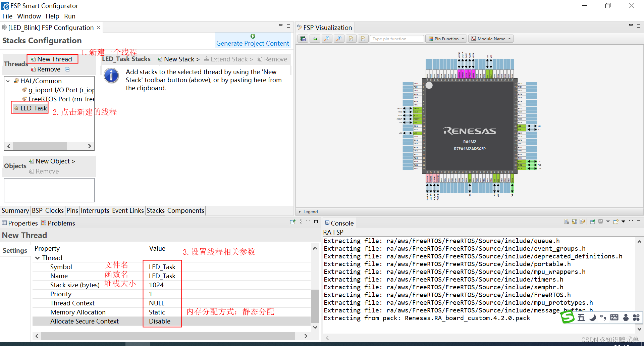The height and width of the screenshot is (346, 644).
Task: Toggle Console word wrap
Action: point(582,221)
